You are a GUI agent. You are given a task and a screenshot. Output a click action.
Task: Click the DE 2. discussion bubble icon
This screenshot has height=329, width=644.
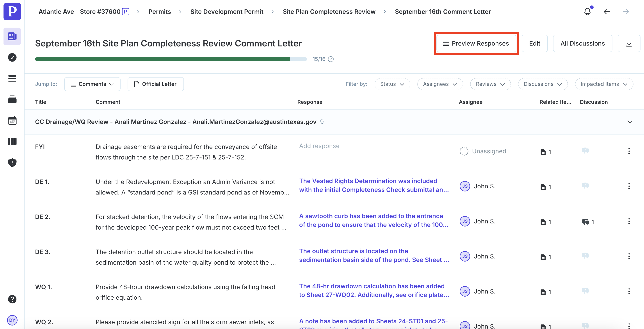(585, 222)
